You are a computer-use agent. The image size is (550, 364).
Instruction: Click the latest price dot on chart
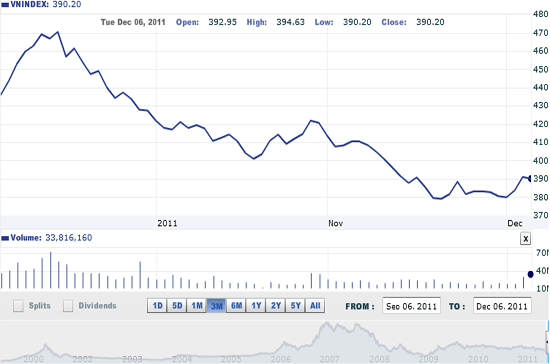point(530,178)
